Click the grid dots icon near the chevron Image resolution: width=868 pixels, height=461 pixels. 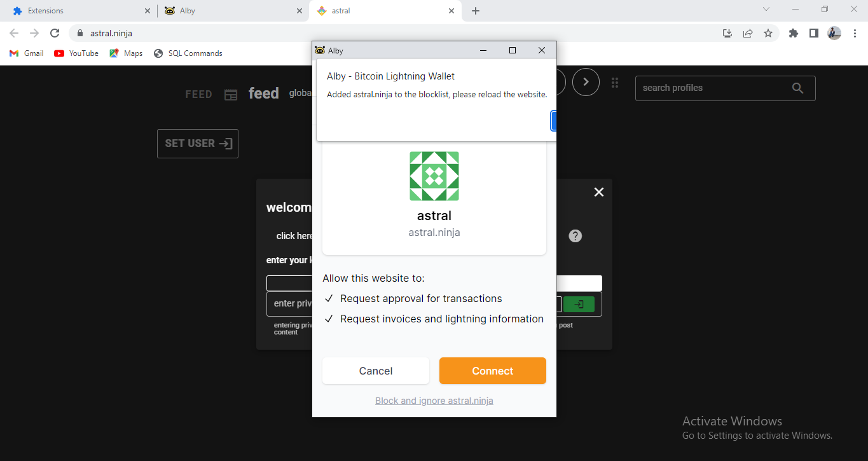(x=614, y=82)
